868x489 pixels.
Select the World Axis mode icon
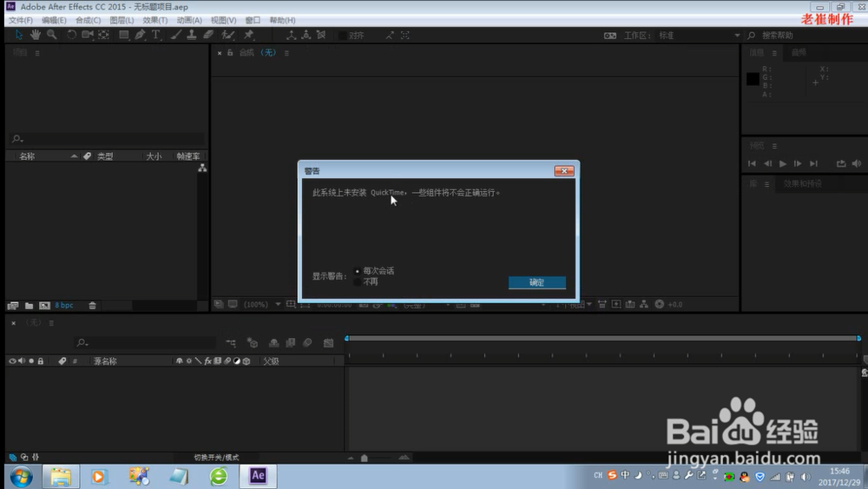[306, 35]
